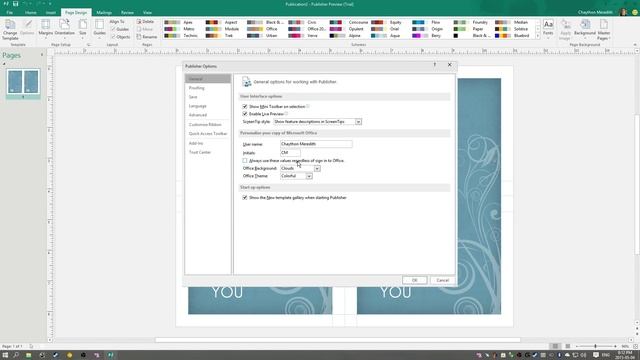This screenshot has width=640, height=360.
Task: Click the Rename page icon
Action: click(147, 37)
